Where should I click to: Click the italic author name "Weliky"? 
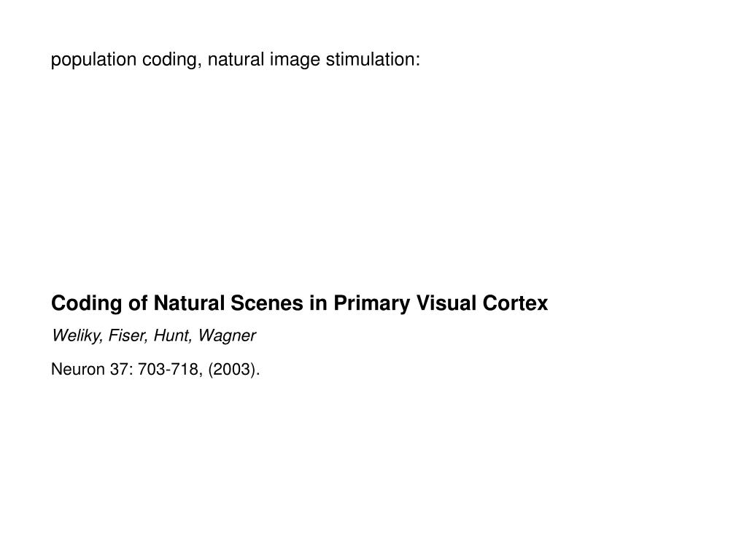[76, 335]
